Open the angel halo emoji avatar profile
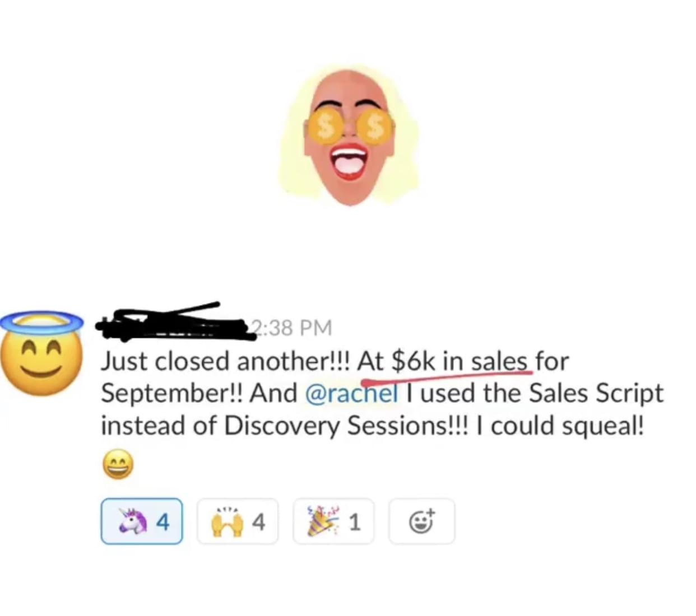Image resolution: width=696 pixels, height=616 pixels. [x=41, y=353]
